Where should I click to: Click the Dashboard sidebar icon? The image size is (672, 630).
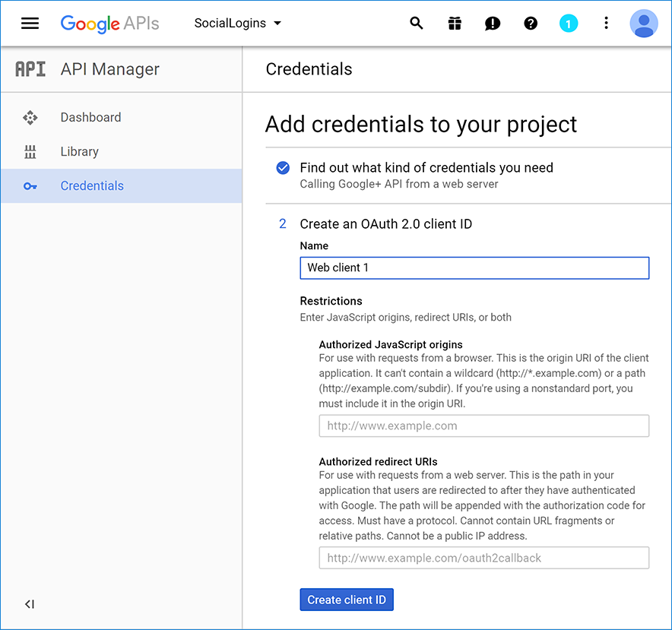tap(30, 117)
